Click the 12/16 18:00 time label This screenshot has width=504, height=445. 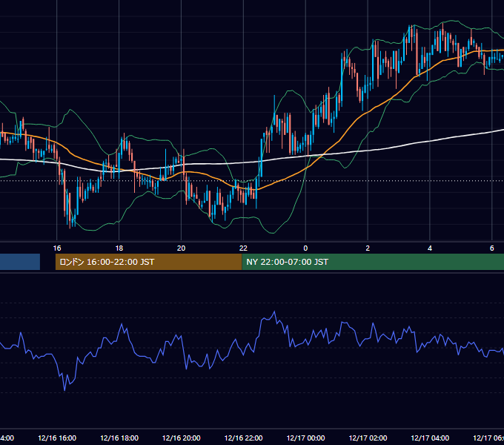point(119,438)
